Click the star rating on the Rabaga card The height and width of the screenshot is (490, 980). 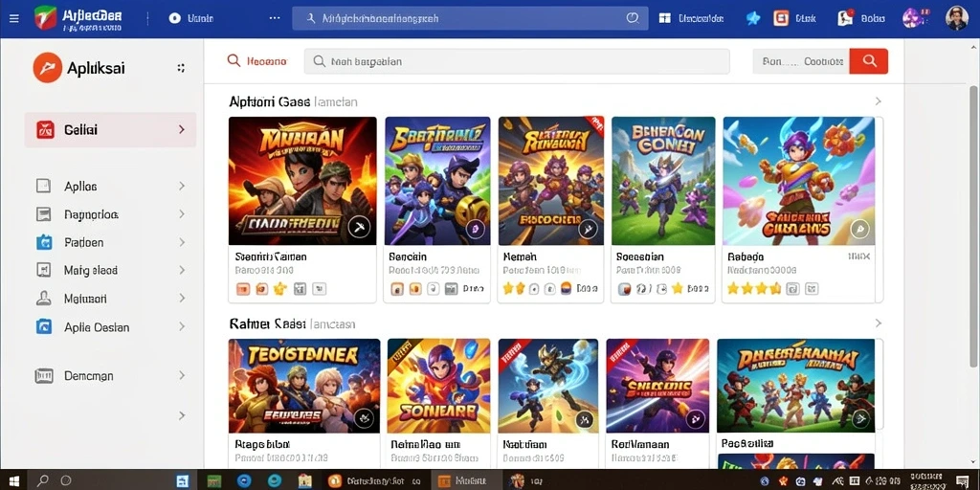[754, 288]
